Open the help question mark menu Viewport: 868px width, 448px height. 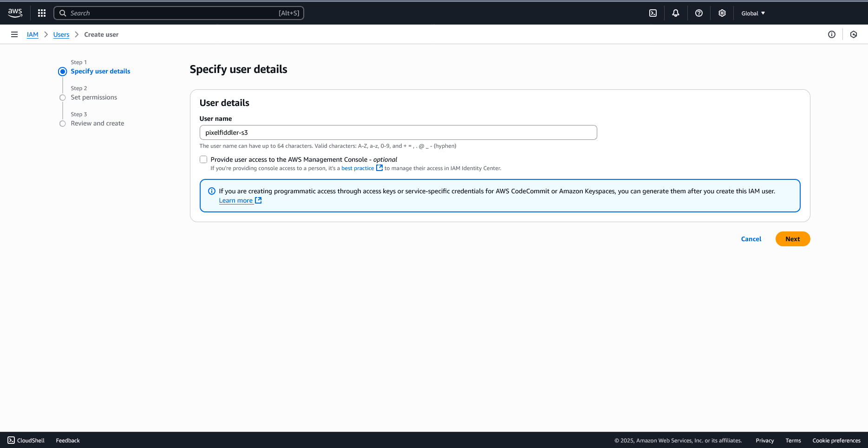pyautogui.click(x=699, y=13)
